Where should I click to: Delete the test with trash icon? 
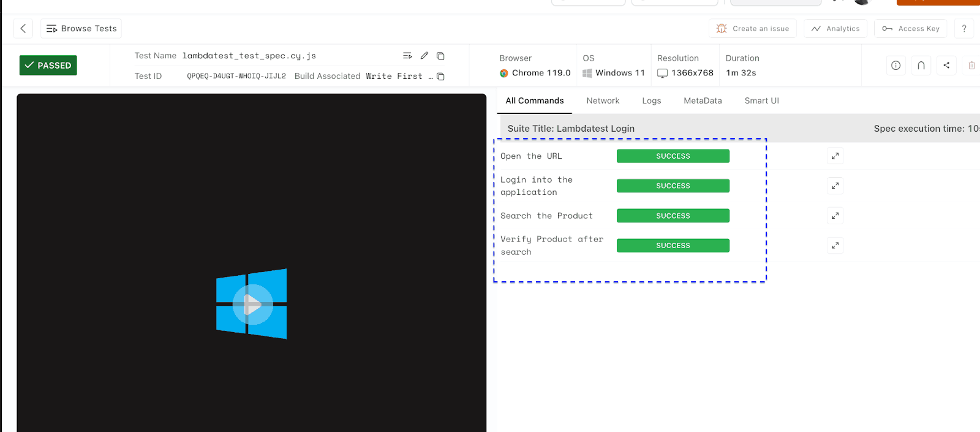[x=971, y=66]
